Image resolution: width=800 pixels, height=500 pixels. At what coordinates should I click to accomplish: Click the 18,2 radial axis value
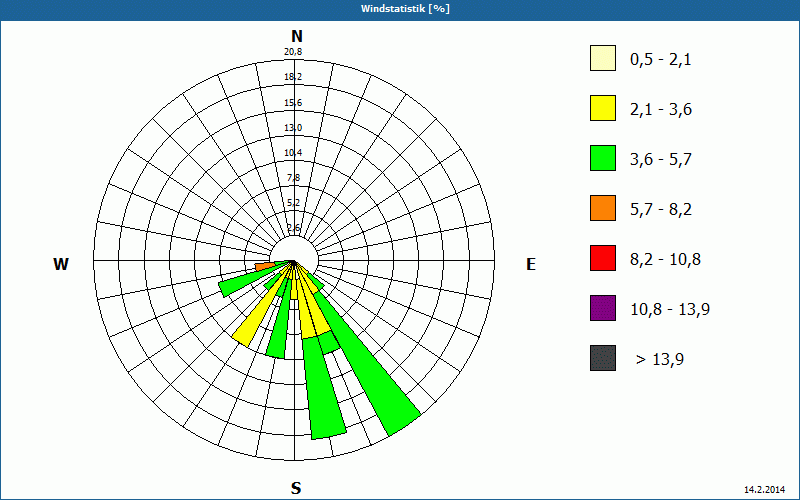tap(293, 77)
